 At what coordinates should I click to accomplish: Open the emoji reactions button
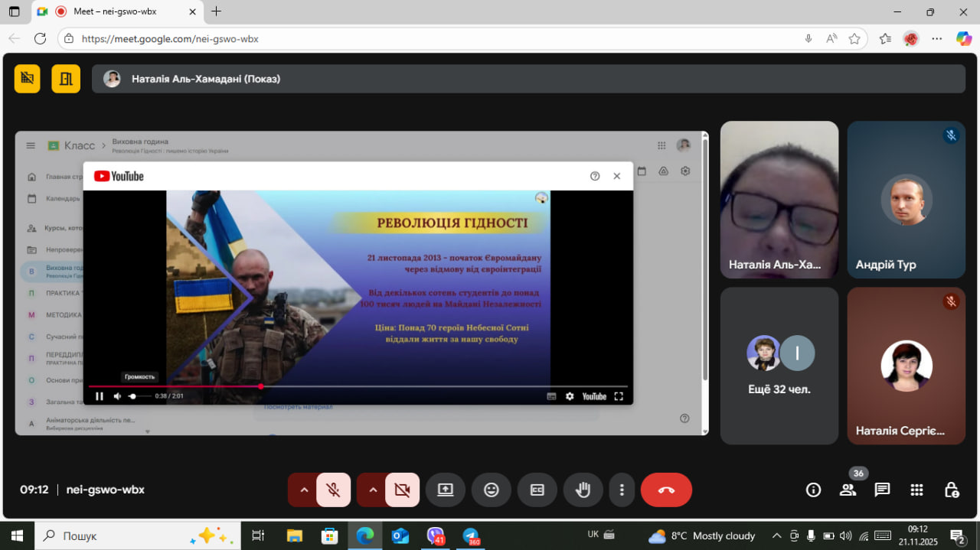tap(492, 490)
